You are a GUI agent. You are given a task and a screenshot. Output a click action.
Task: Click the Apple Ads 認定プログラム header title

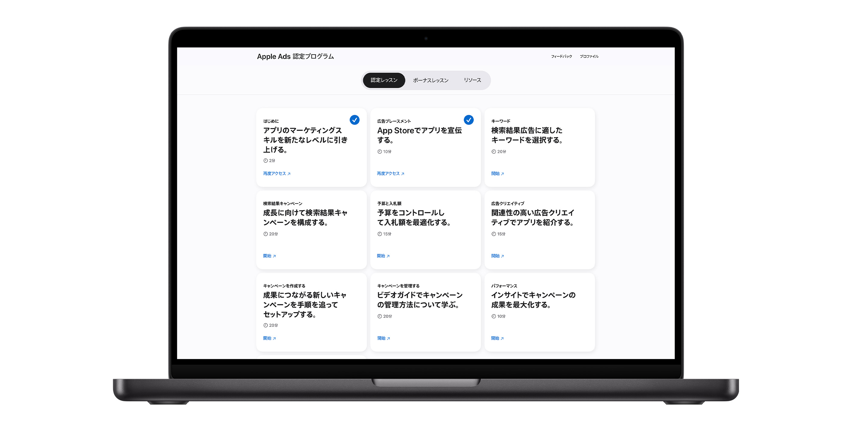[295, 56]
